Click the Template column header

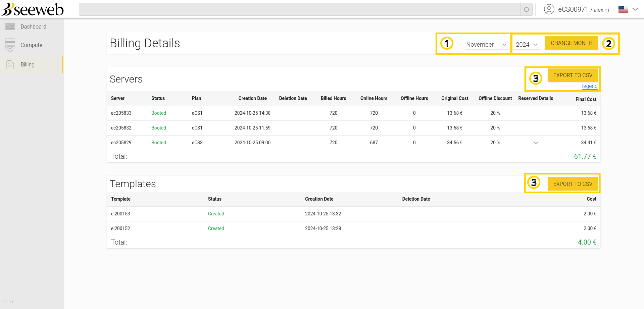coord(121,199)
